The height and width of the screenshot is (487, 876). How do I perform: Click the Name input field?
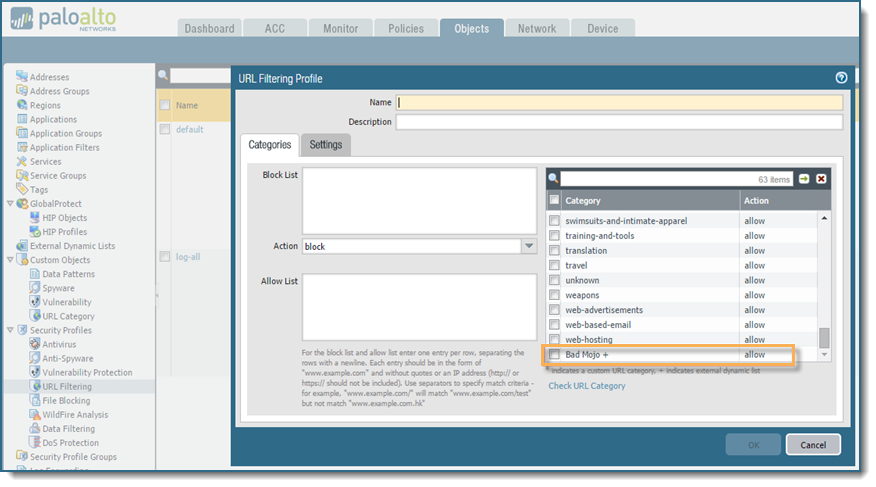click(x=619, y=102)
